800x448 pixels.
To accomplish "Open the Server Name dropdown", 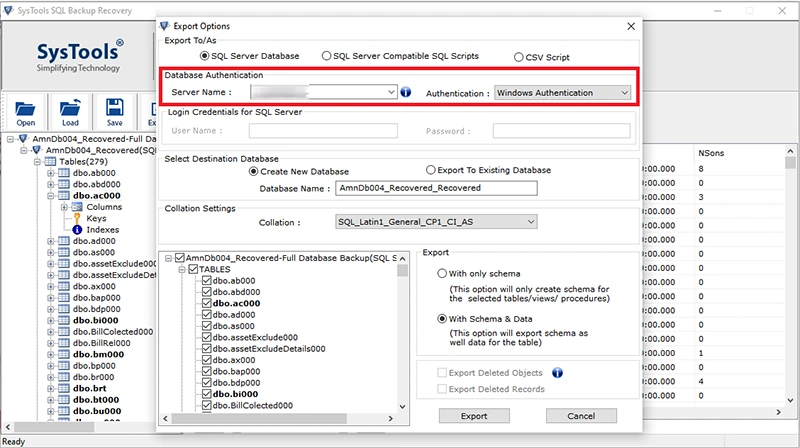I will [391, 92].
